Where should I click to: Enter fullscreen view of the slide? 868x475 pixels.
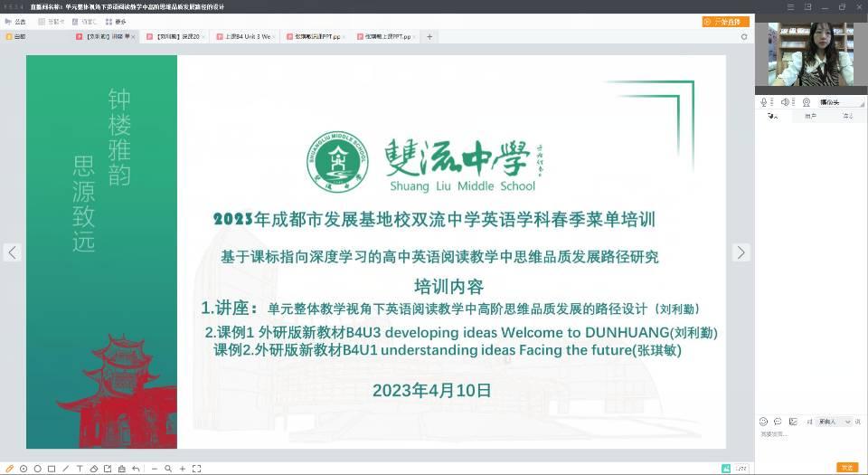[197, 469]
